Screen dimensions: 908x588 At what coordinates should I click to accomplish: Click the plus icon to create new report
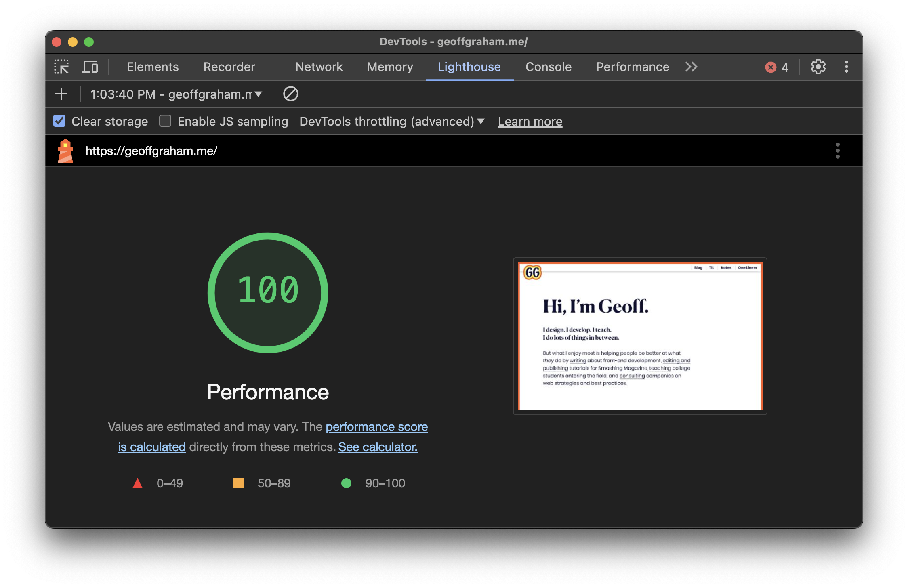point(61,94)
